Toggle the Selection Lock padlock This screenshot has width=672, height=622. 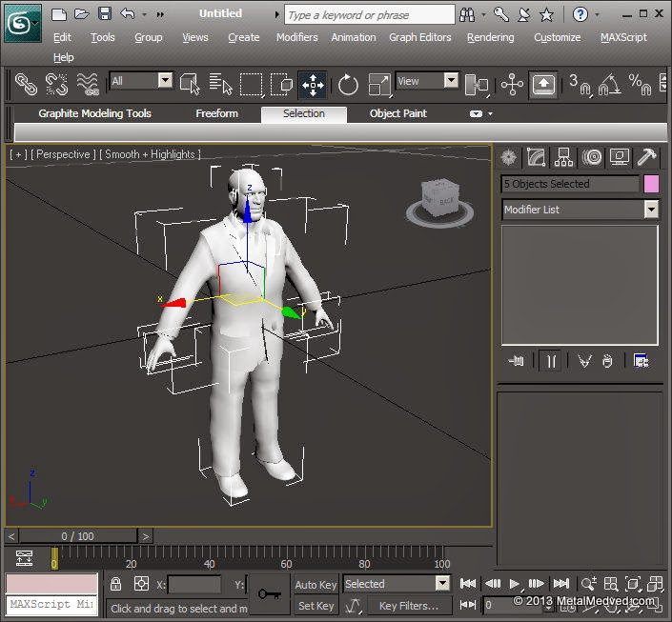click(x=115, y=584)
